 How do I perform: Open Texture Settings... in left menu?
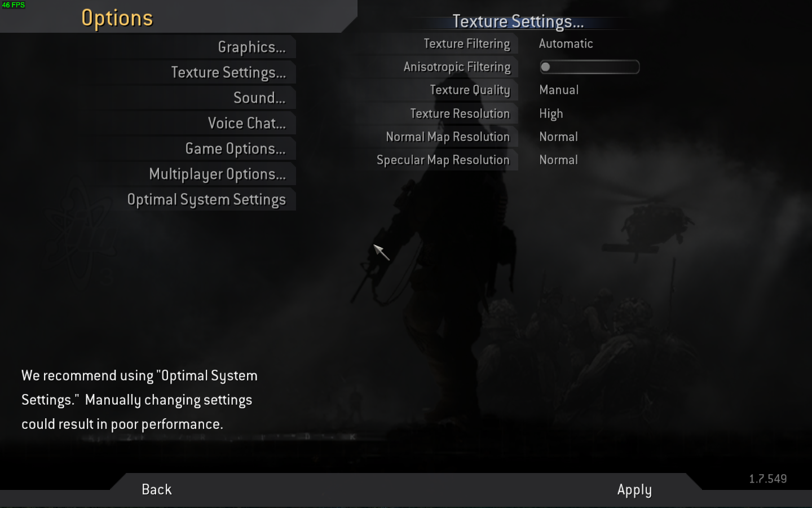tap(228, 73)
